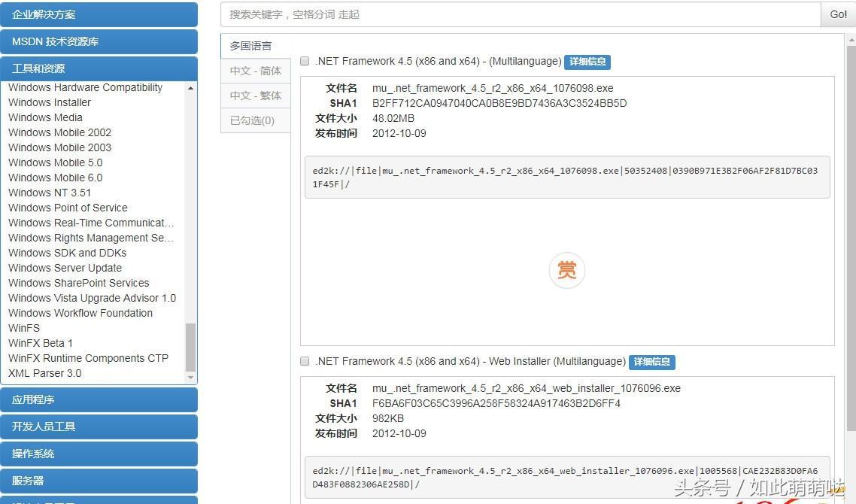The image size is (856, 504).
Task: Select Windows Hardware Compatibility in the list
Action: pyautogui.click(x=85, y=87)
